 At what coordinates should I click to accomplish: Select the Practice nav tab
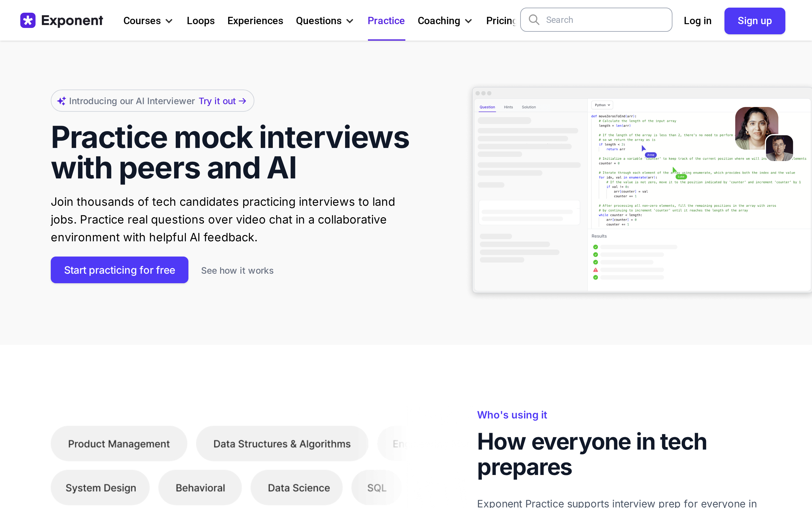386,21
